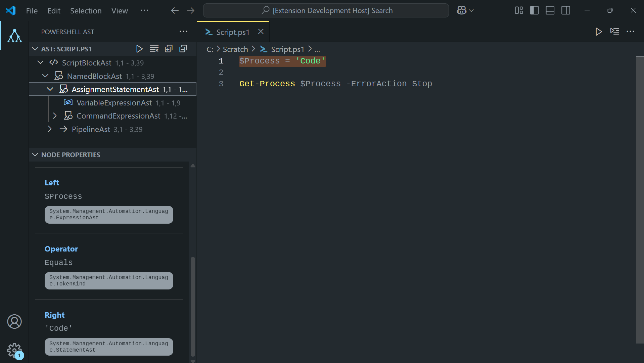Screen dimensions: 644x363
Task: Open the Copilot chat icon
Action: click(461, 10)
